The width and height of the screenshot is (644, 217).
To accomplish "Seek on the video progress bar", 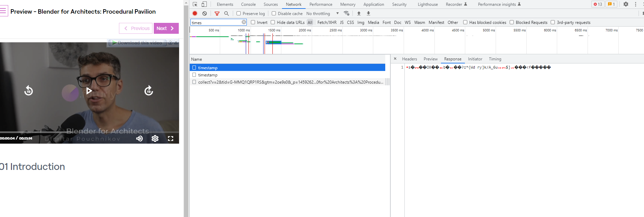I will pos(89,132).
